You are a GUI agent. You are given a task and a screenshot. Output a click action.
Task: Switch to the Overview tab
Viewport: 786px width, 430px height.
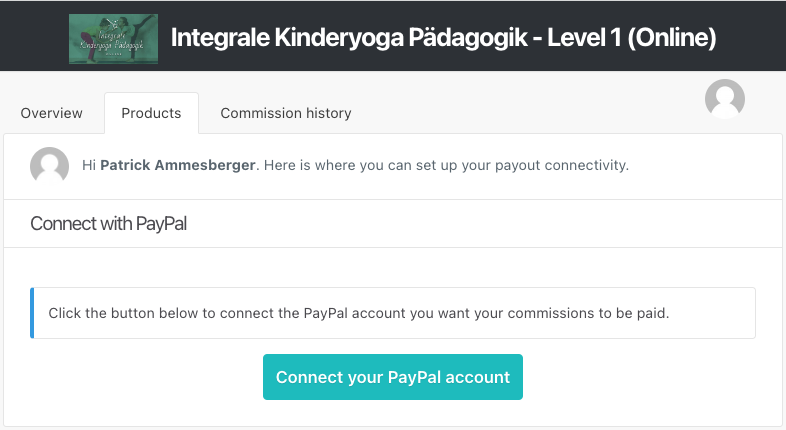point(51,113)
